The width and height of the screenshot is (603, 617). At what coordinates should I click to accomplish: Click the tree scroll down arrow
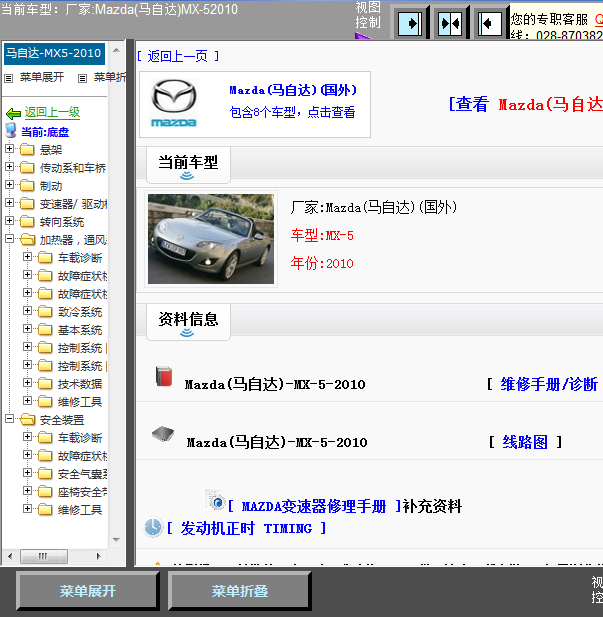(116, 539)
